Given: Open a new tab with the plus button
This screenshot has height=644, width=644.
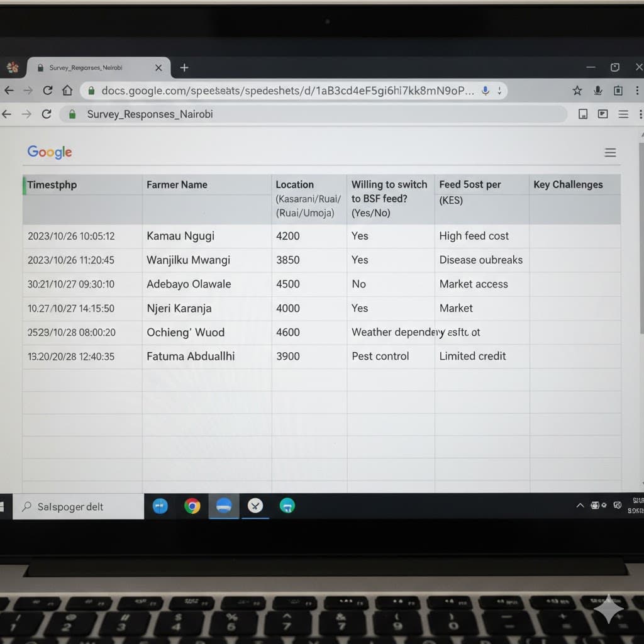Looking at the screenshot, I should click(184, 67).
